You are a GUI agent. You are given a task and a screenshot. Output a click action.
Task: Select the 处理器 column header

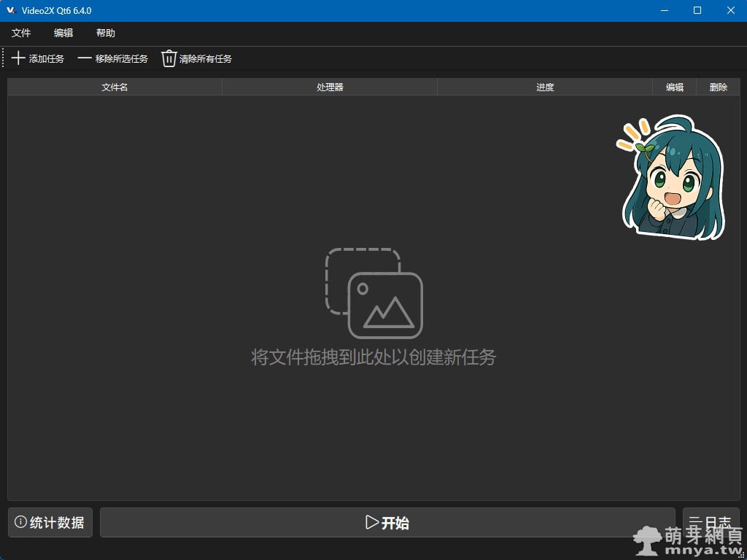pos(330,87)
